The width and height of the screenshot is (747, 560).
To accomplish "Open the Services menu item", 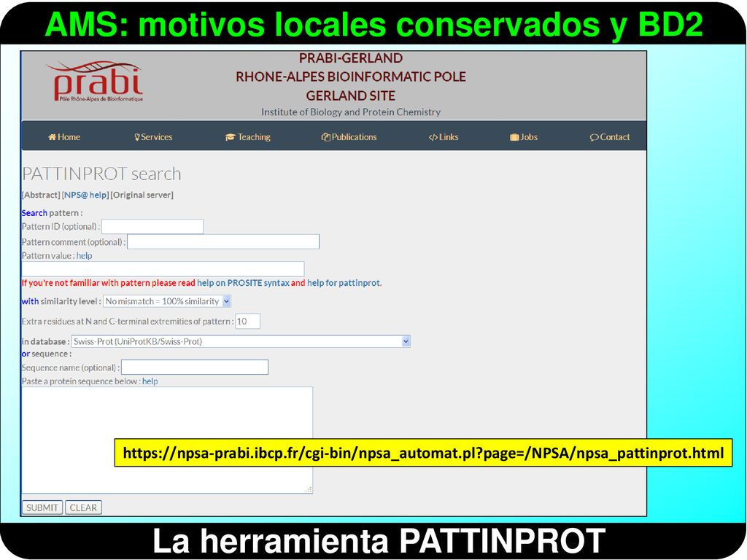I will click(x=153, y=137).
